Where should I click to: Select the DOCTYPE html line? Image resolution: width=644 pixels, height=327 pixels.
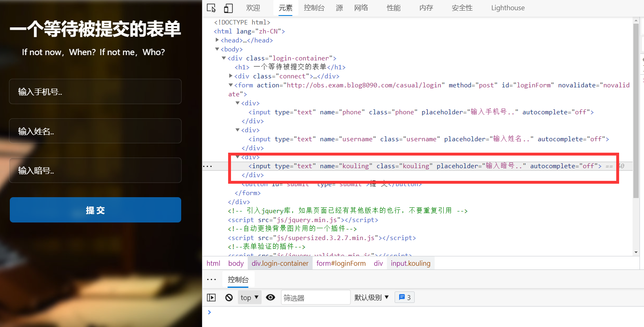point(242,22)
